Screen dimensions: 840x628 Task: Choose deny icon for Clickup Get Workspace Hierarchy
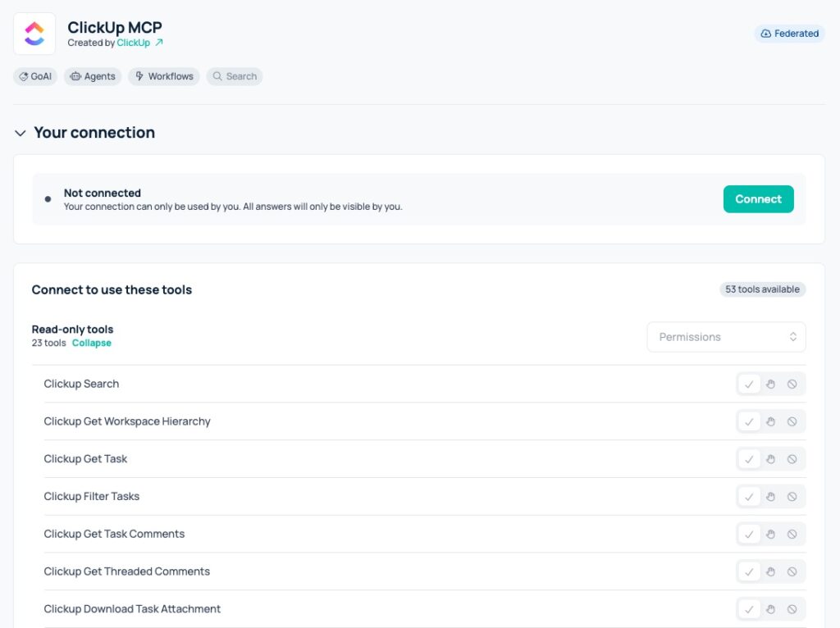(x=792, y=421)
